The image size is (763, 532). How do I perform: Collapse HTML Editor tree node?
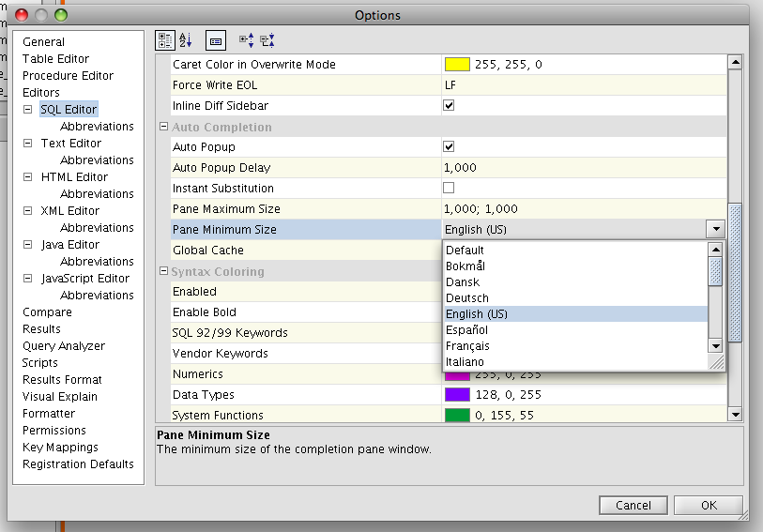pos(28,177)
